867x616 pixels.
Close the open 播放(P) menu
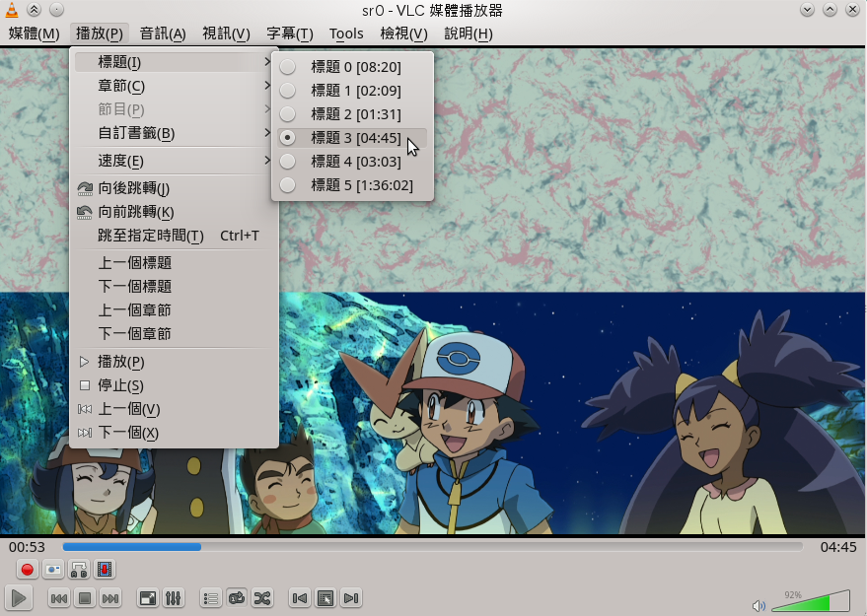pyautogui.click(x=100, y=34)
